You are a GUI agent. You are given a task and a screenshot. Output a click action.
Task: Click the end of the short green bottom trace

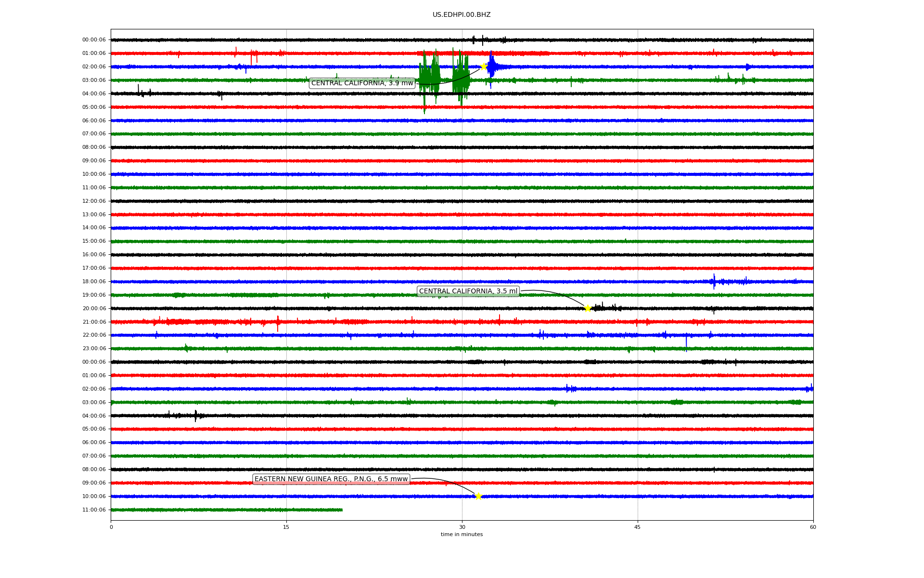[342, 510]
